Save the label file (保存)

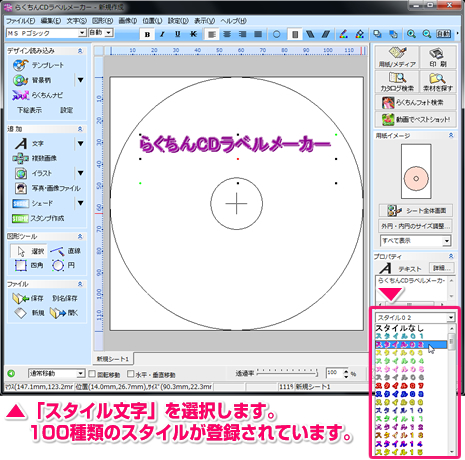[x=28, y=298]
